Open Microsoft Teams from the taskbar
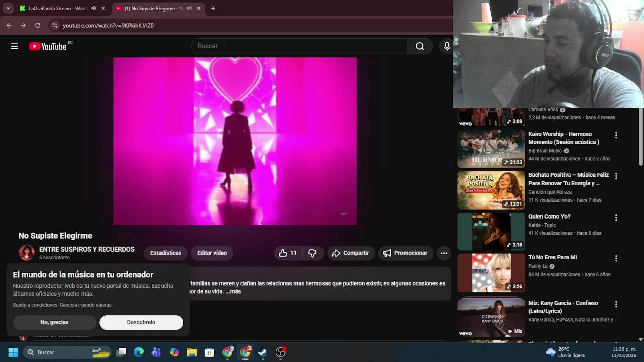The image size is (644, 362). [x=156, y=352]
